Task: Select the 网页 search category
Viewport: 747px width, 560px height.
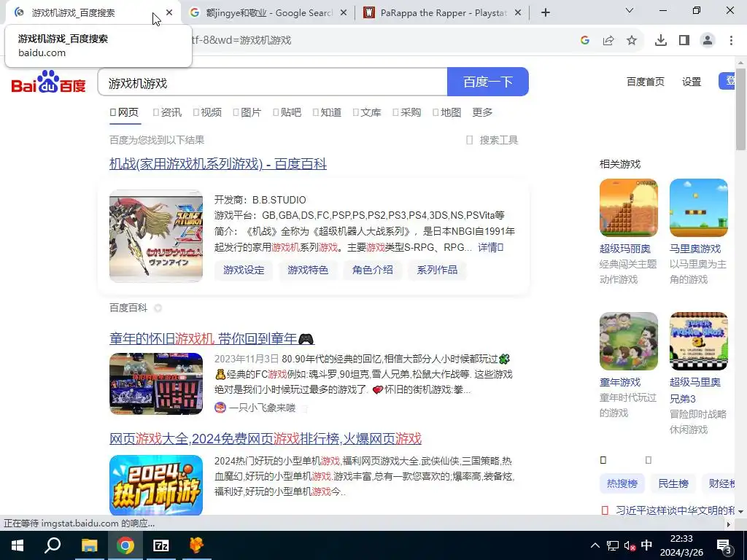Action: (124, 112)
